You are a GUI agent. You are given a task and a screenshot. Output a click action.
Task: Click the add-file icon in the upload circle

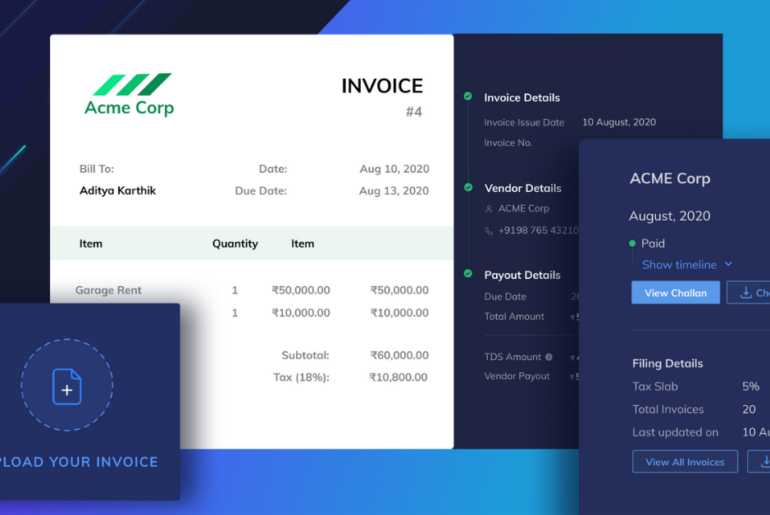(x=67, y=386)
